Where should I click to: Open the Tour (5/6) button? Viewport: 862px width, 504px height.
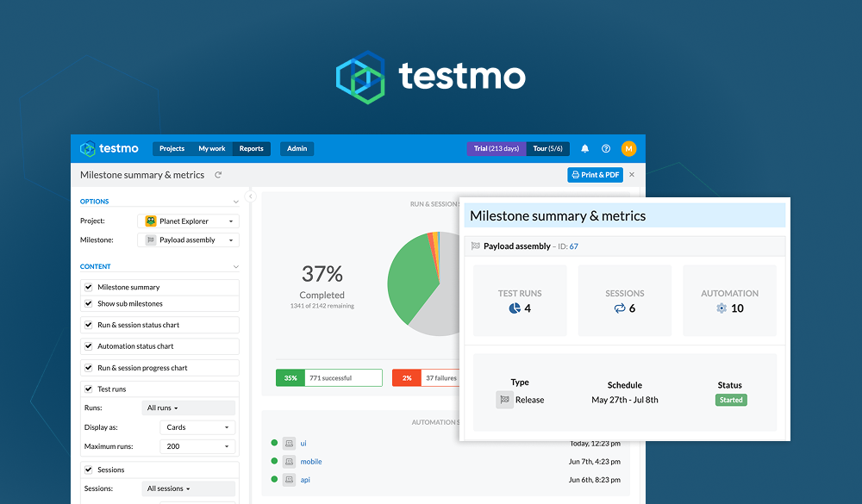[547, 148]
